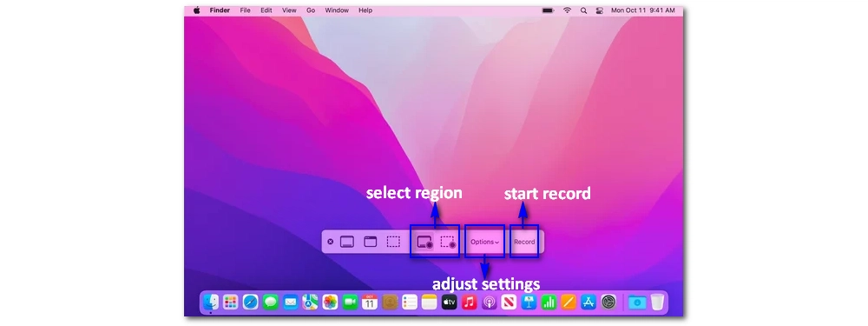Select Capture Selected Window mode
The image size is (868, 326).
pyautogui.click(x=371, y=242)
